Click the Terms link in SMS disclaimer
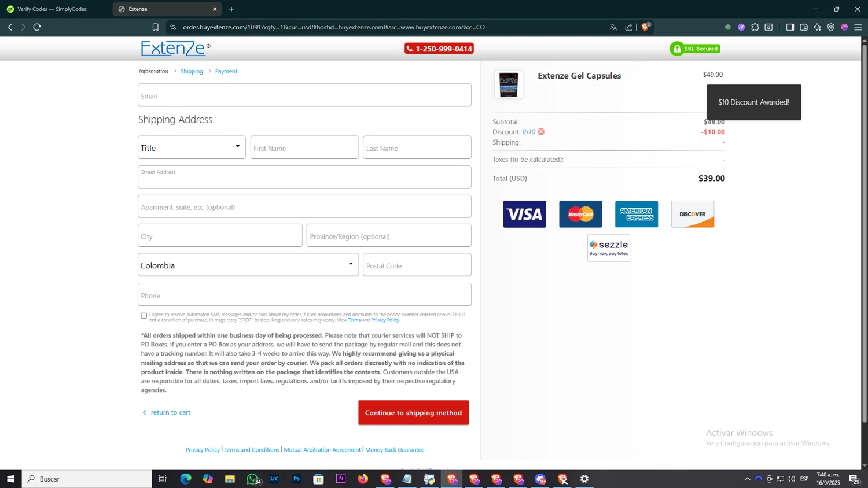Image resolution: width=868 pixels, height=488 pixels. click(x=354, y=320)
